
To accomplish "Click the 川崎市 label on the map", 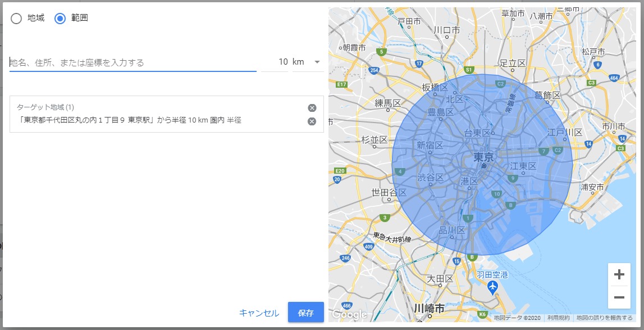I will 429,309.
